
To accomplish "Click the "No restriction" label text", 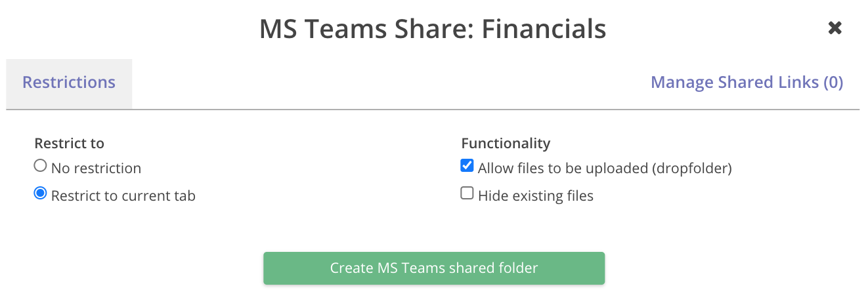I will coord(96,169).
